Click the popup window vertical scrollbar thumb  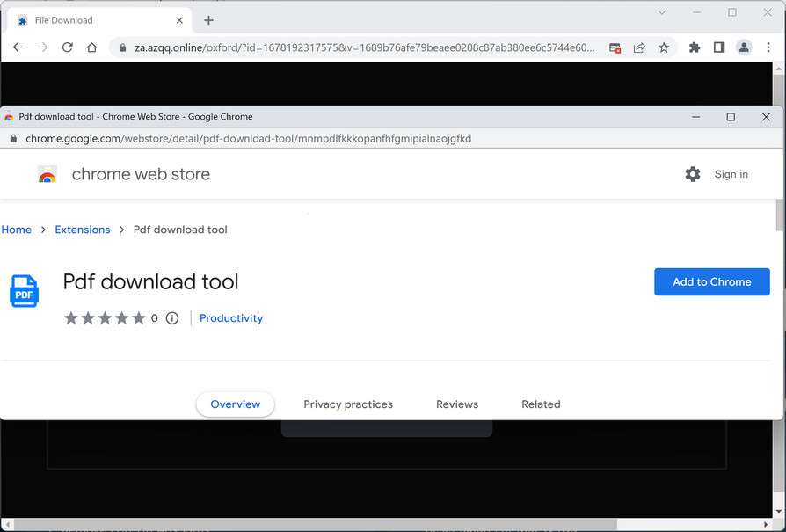coord(780,215)
